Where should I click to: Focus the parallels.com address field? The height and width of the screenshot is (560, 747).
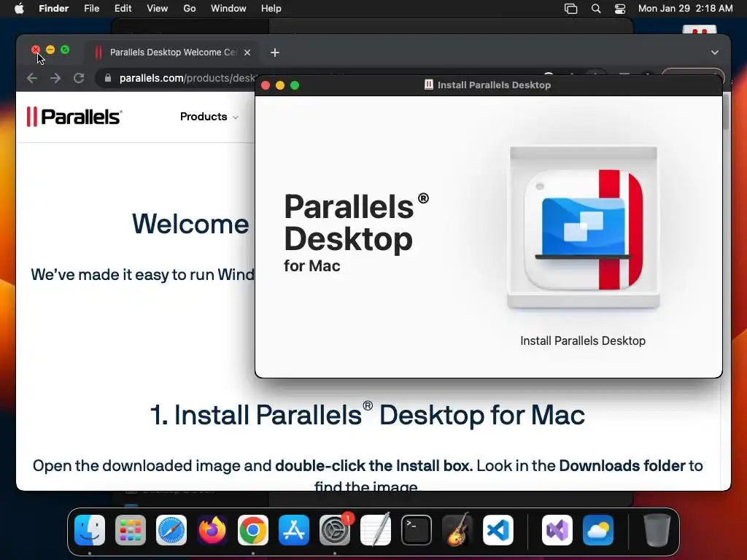click(186, 78)
